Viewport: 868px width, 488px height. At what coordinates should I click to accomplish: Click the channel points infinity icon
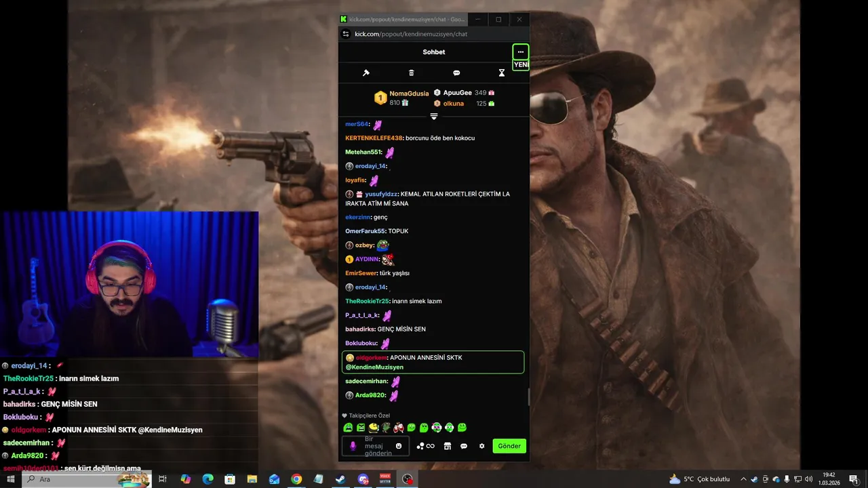click(426, 446)
